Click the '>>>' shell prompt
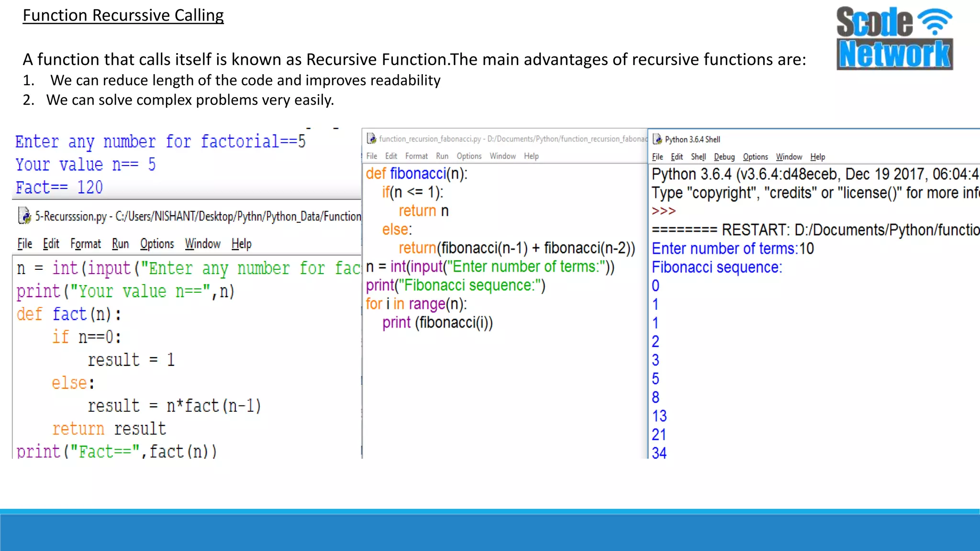 pyautogui.click(x=664, y=211)
